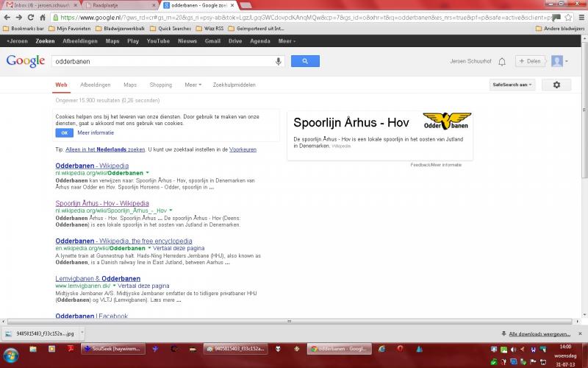Click the OK cookie consent button
The height and width of the screenshot is (368, 588).
(65, 133)
